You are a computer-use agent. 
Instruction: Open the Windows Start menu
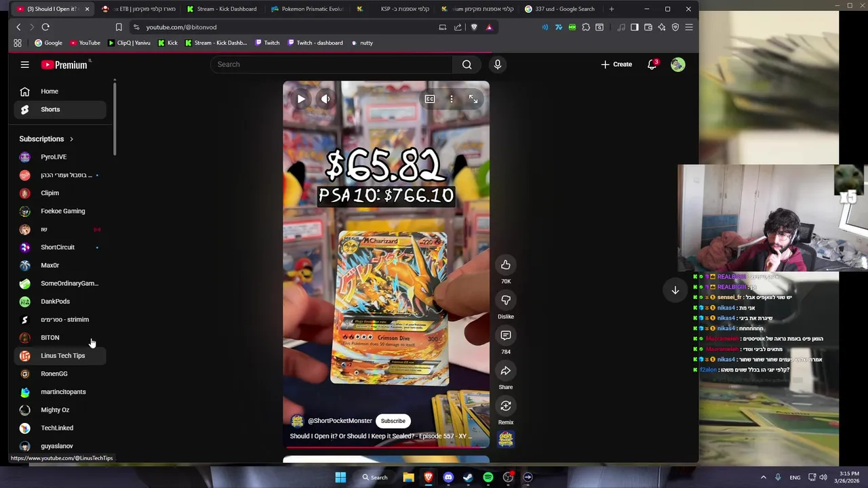click(x=340, y=477)
